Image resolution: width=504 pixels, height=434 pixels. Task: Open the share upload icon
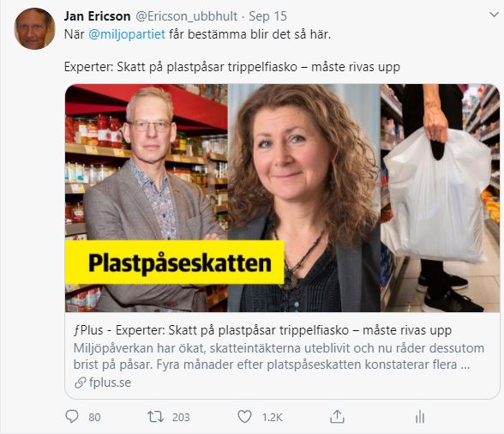click(x=337, y=417)
